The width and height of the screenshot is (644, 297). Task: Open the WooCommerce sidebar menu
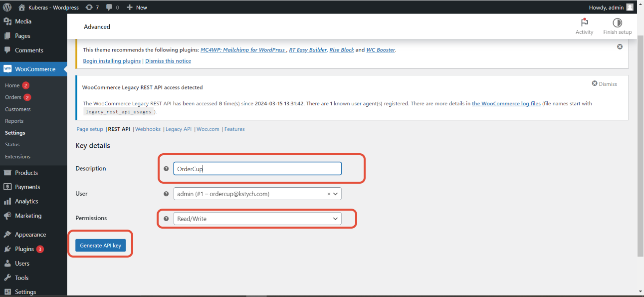click(x=33, y=69)
